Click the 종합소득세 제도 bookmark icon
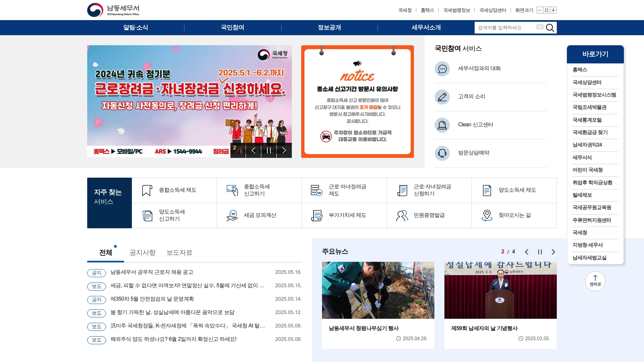The width and height of the screenshot is (644, 362). click(x=147, y=190)
